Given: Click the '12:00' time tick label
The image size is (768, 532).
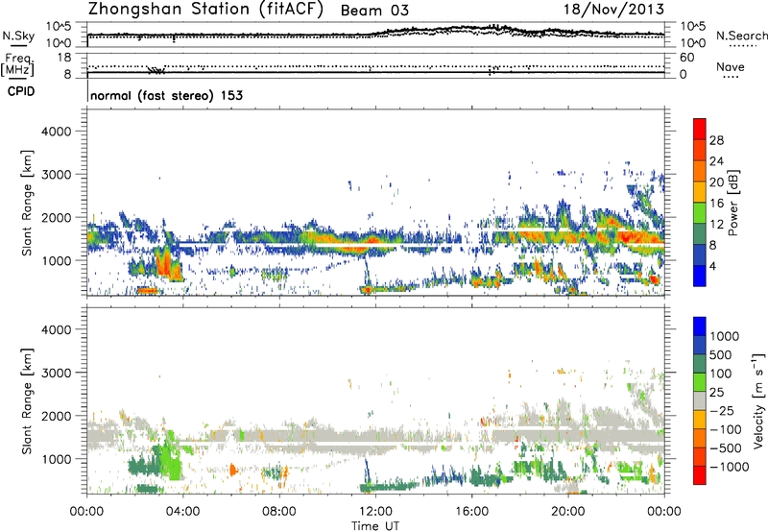Looking at the screenshot, I should [375, 512].
